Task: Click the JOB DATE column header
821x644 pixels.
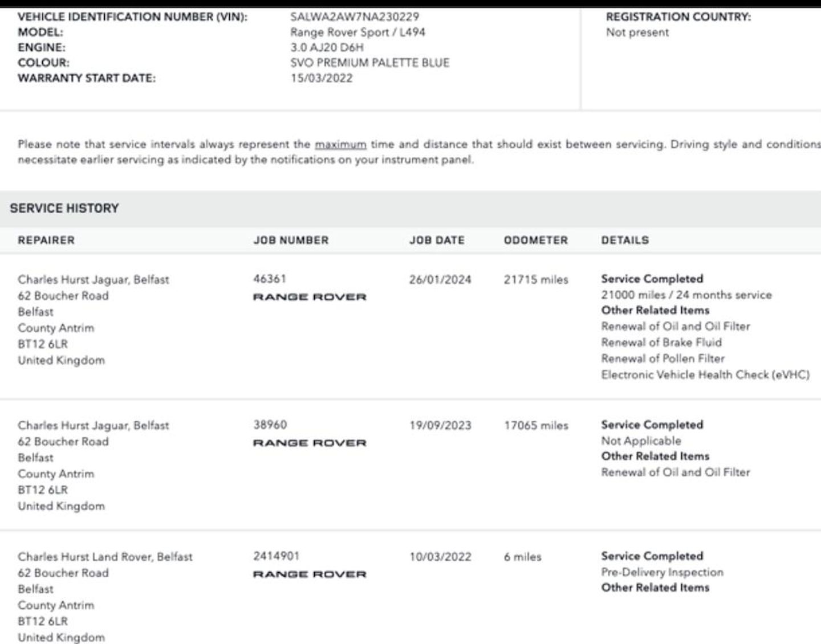Action: click(437, 241)
